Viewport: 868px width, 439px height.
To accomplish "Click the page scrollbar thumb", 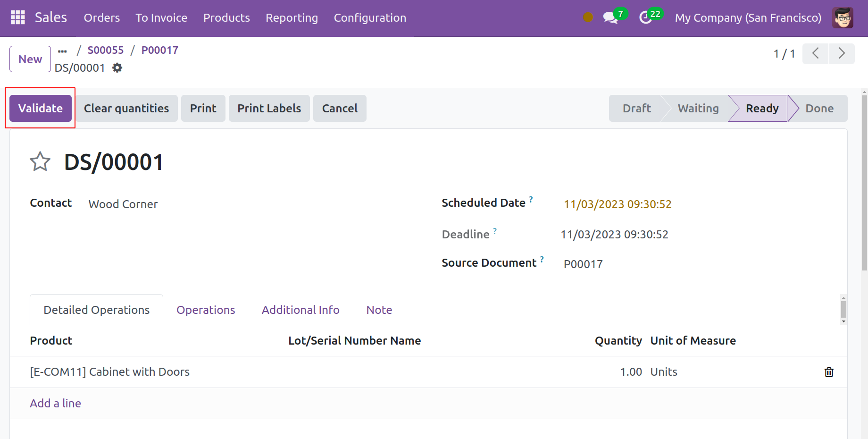I will click(x=864, y=183).
